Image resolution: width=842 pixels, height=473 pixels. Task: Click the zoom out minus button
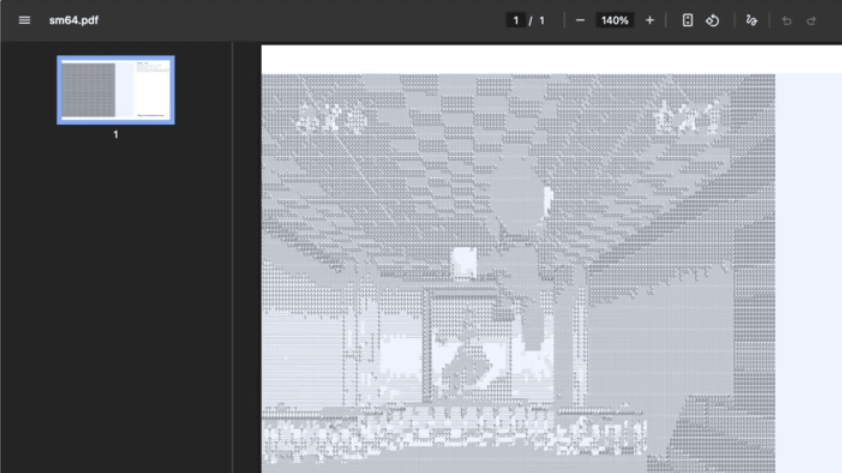580,20
